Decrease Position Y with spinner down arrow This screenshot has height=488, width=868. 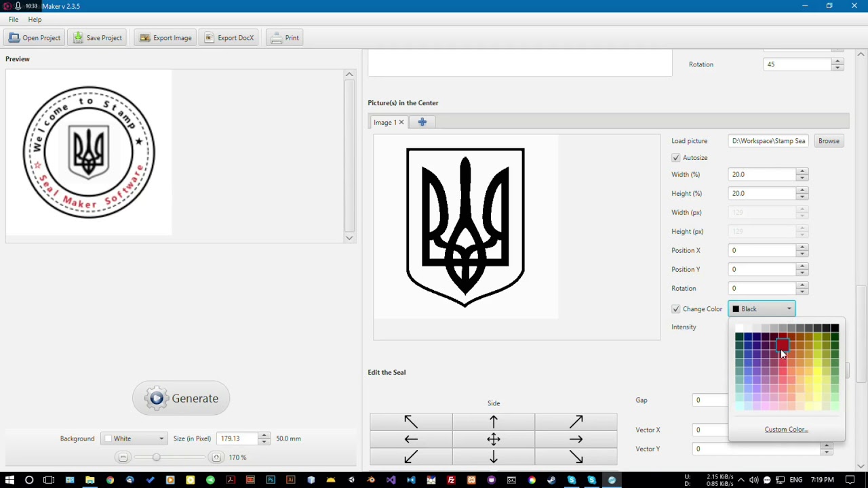[x=802, y=272]
